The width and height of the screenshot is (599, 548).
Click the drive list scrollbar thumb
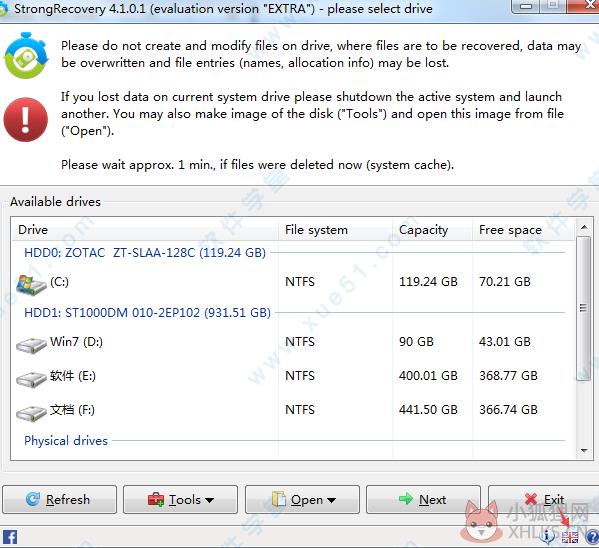(x=583, y=308)
